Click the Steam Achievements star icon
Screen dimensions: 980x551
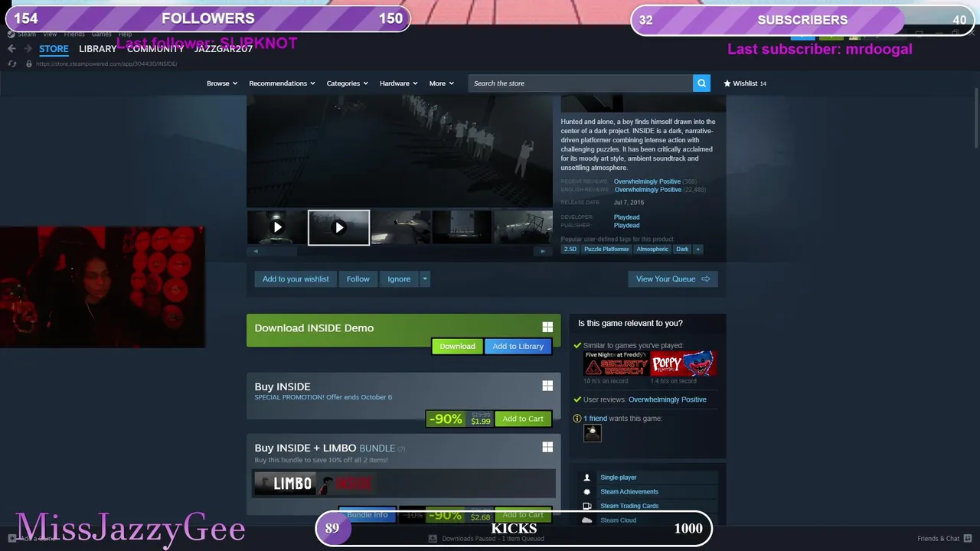(x=587, y=491)
